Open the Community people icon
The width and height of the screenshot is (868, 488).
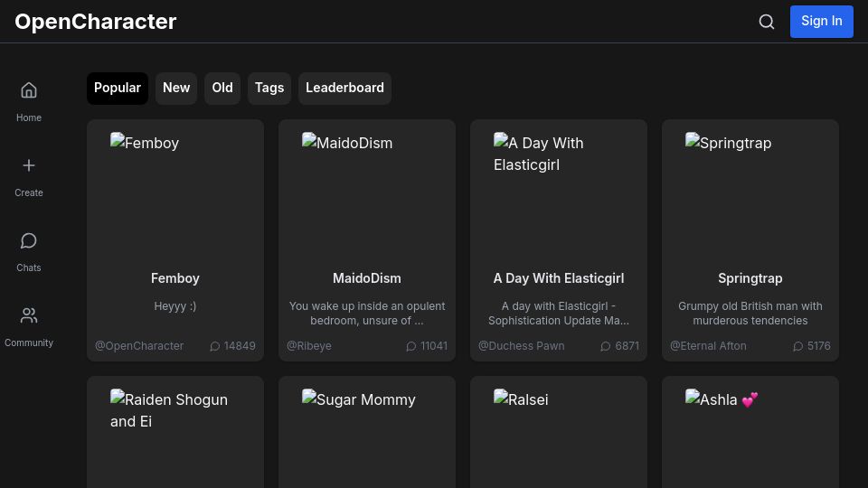tap(29, 315)
